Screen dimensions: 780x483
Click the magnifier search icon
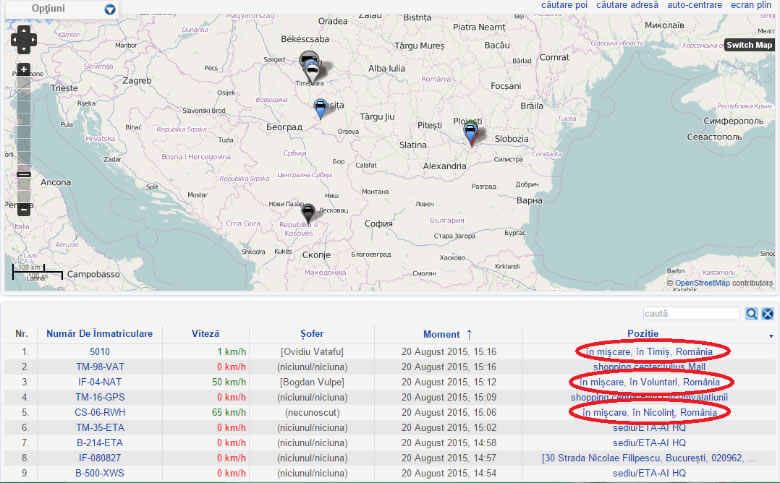coord(751,313)
